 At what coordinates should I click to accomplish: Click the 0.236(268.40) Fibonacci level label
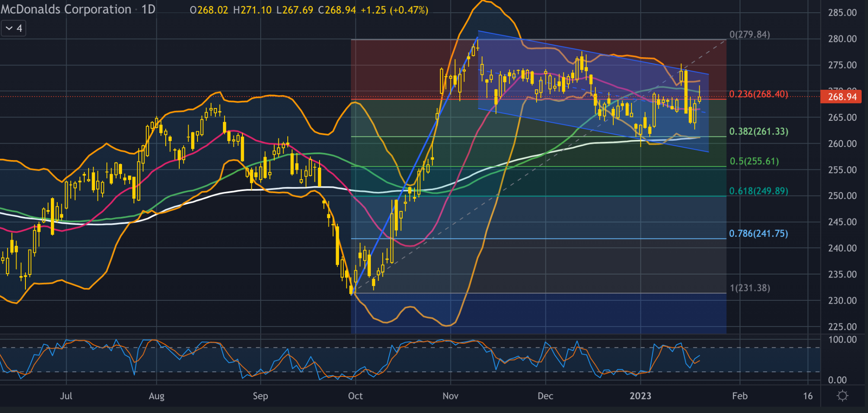[758, 94]
